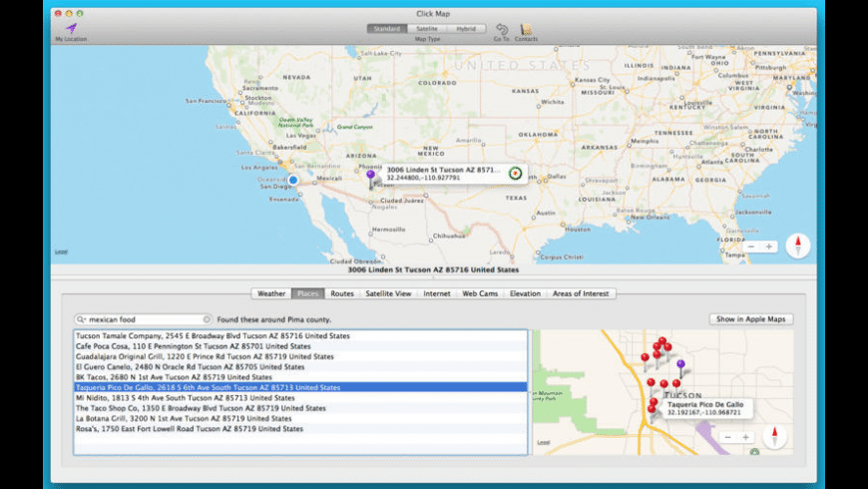Open the Internet tab
Image resolution: width=868 pixels, height=489 pixels.
pyautogui.click(x=437, y=293)
